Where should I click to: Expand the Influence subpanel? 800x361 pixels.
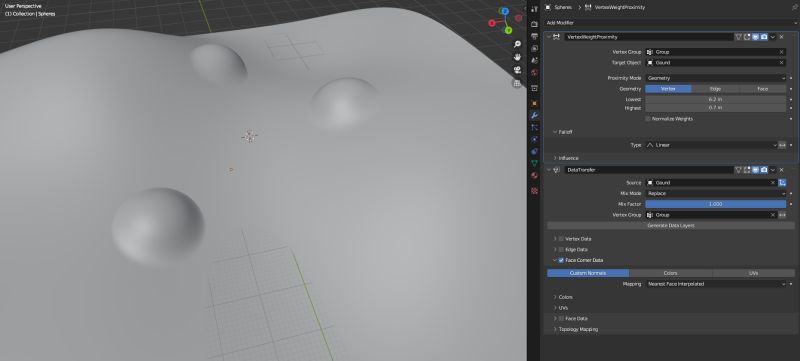pyautogui.click(x=555, y=158)
